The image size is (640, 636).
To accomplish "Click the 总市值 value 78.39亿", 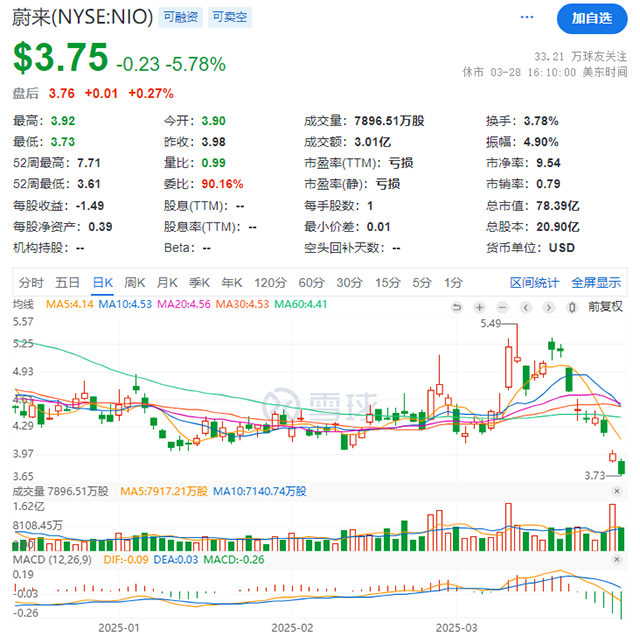I will (x=558, y=206).
